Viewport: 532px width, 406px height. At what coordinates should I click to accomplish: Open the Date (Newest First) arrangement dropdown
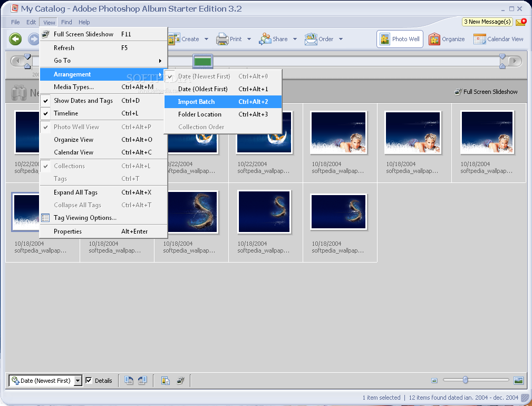click(x=45, y=381)
